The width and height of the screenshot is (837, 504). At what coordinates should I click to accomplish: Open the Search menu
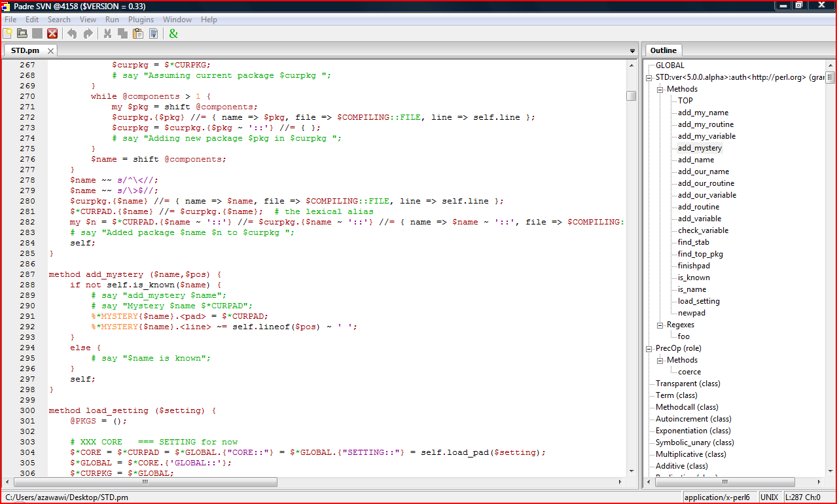coord(59,20)
